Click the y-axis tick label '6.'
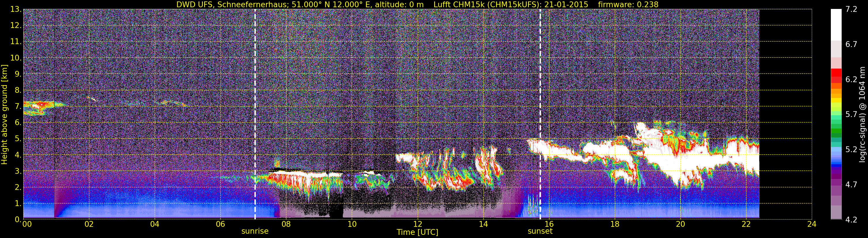This screenshot has height=238, width=868. pos(18,122)
